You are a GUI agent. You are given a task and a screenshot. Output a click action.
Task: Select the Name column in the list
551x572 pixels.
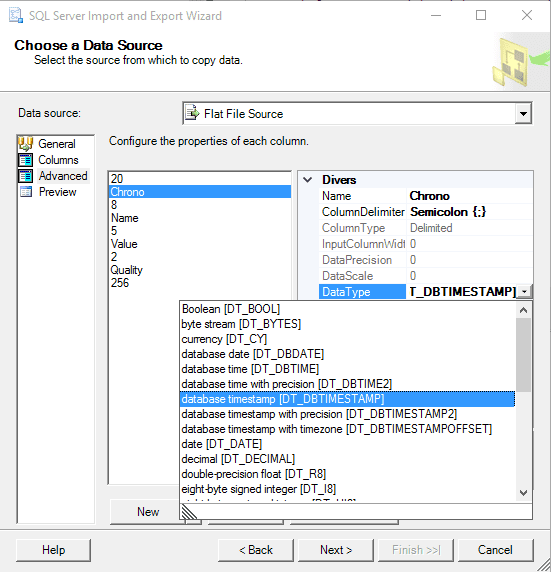[x=200, y=218]
